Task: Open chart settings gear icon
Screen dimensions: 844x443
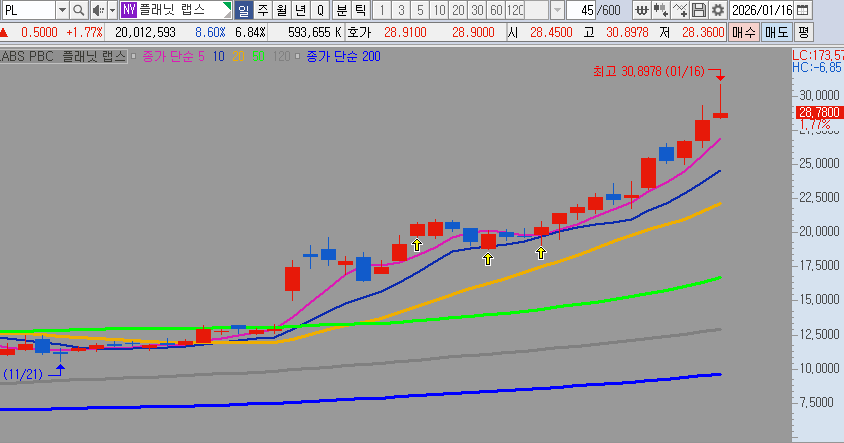Action: (x=718, y=10)
